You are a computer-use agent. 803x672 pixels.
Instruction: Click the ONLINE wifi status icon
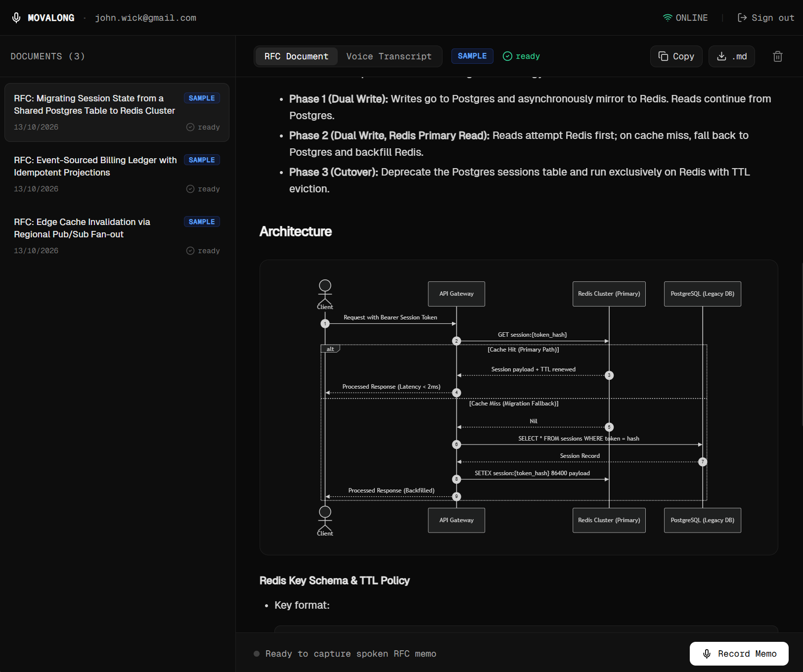click(x=668, y=18)
